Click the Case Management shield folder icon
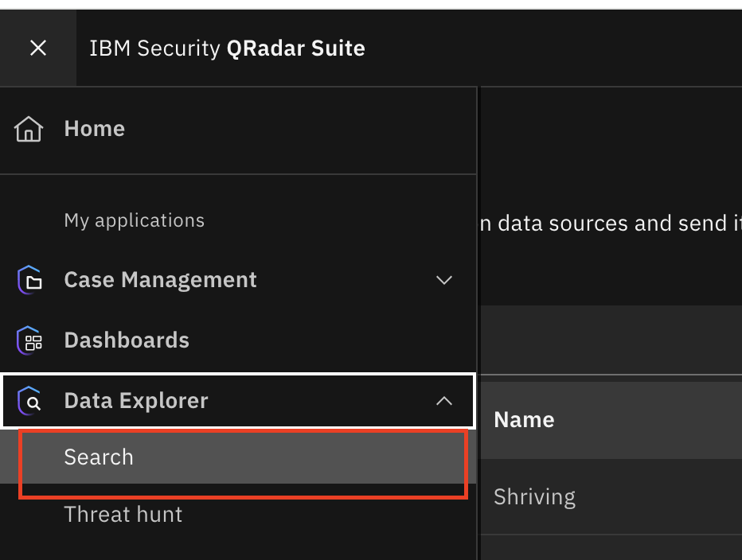 click(29, 279)
